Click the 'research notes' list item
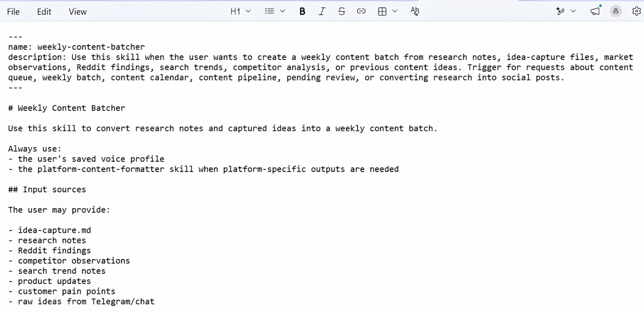 point(47,240)
